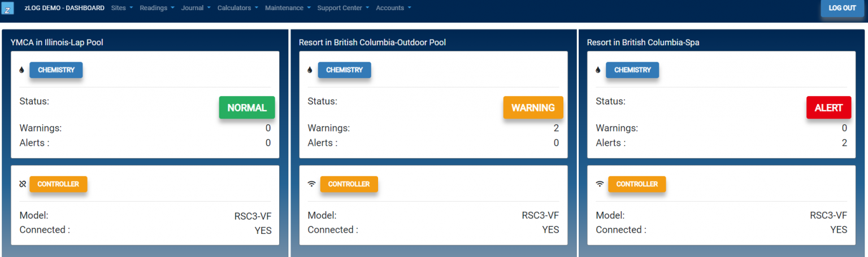
Task: Open the Sites dropdown menu
Action: (x=122, y=8)
